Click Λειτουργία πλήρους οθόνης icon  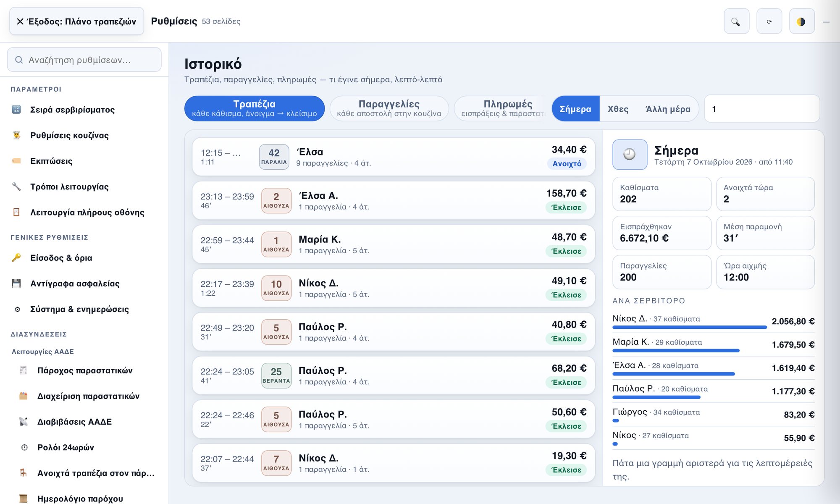[x=16, y=212]
